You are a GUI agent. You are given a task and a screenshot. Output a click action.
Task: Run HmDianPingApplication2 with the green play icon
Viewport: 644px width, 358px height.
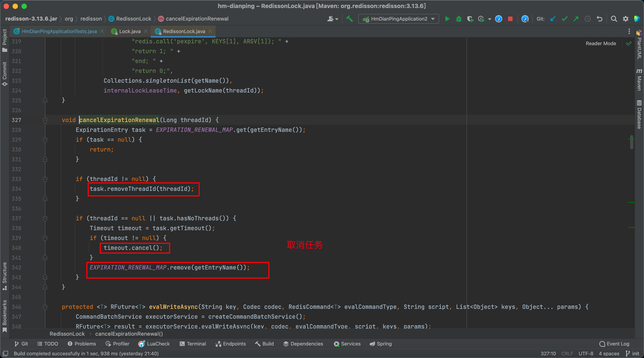click(447, 19)
